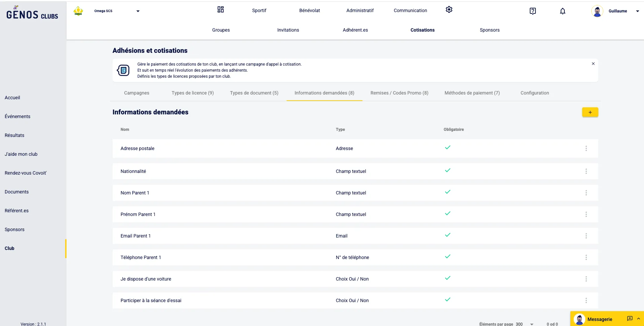The width and height of the screenshot is (644, 326).
Task: Open the Guillaume user menu dropdown
Action: [637, 11]
